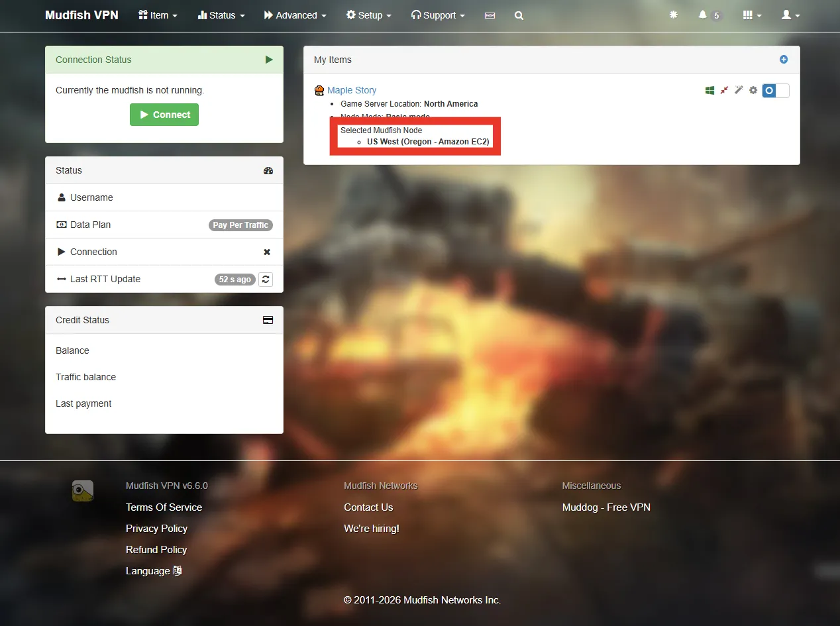Click the Username row in Status

(164, 197)
